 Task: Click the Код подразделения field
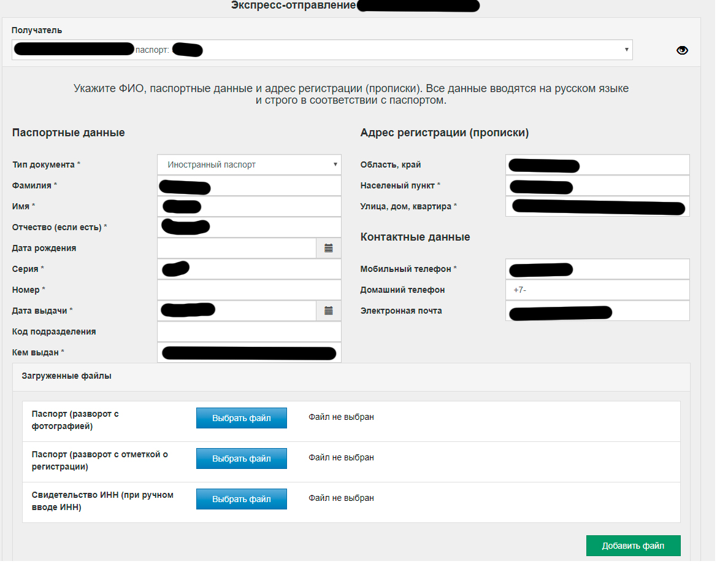249,331
